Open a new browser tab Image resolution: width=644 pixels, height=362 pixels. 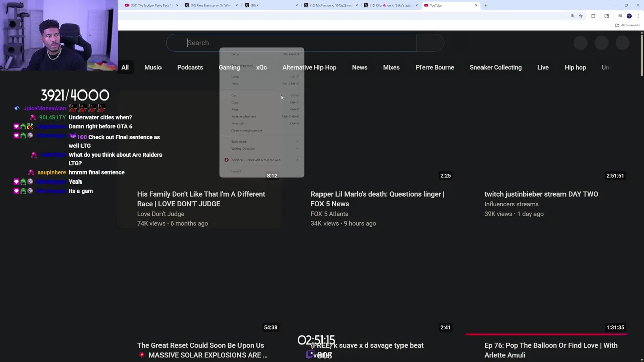coord(486,5)
